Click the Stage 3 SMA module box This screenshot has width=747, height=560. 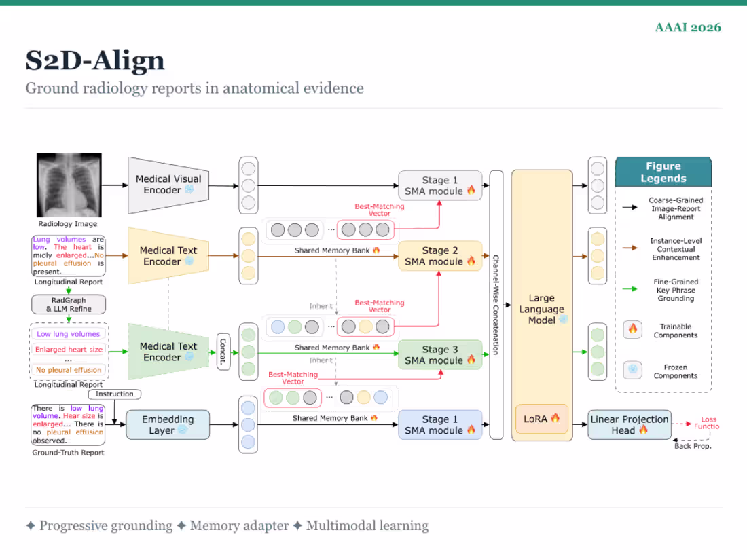point(440,355)
